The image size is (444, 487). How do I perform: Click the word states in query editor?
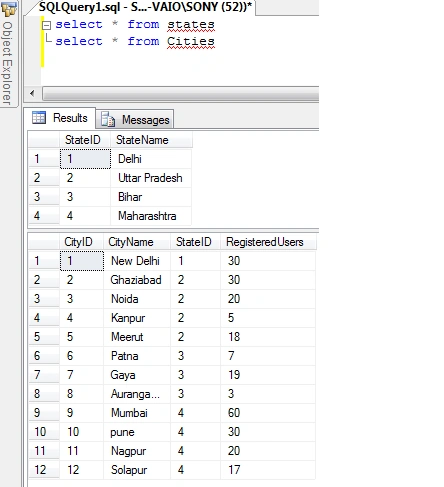pos(191,24)
